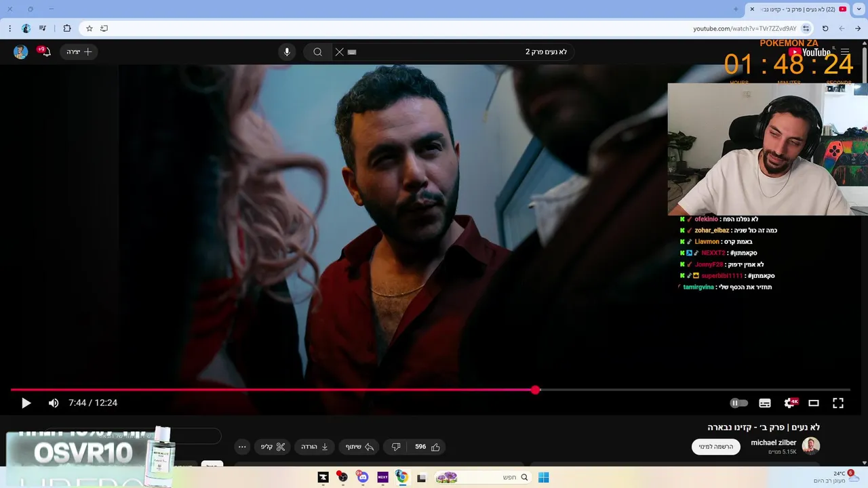Reload the page
This screenshot has width=868, height=488.
point(825,28)
